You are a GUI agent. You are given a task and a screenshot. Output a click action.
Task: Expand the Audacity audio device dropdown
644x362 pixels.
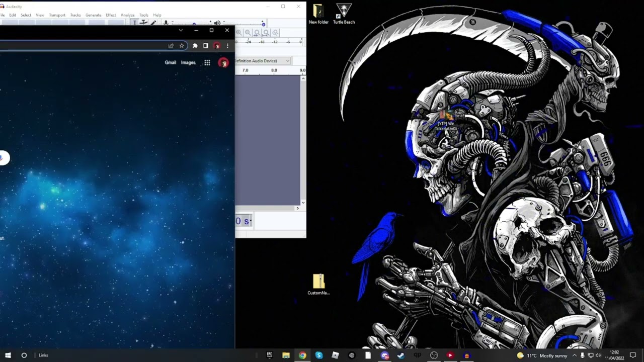287,61
